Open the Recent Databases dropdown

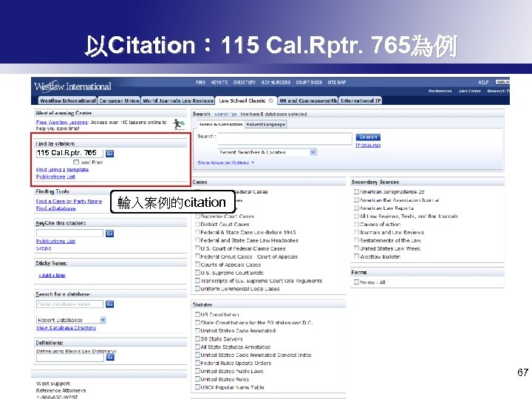[x=71, y=320]
